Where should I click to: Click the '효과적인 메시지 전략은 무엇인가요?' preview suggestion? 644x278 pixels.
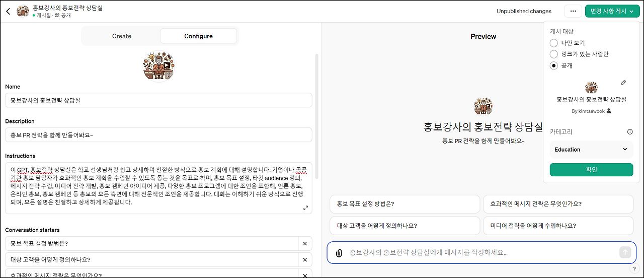pos(558,204)
